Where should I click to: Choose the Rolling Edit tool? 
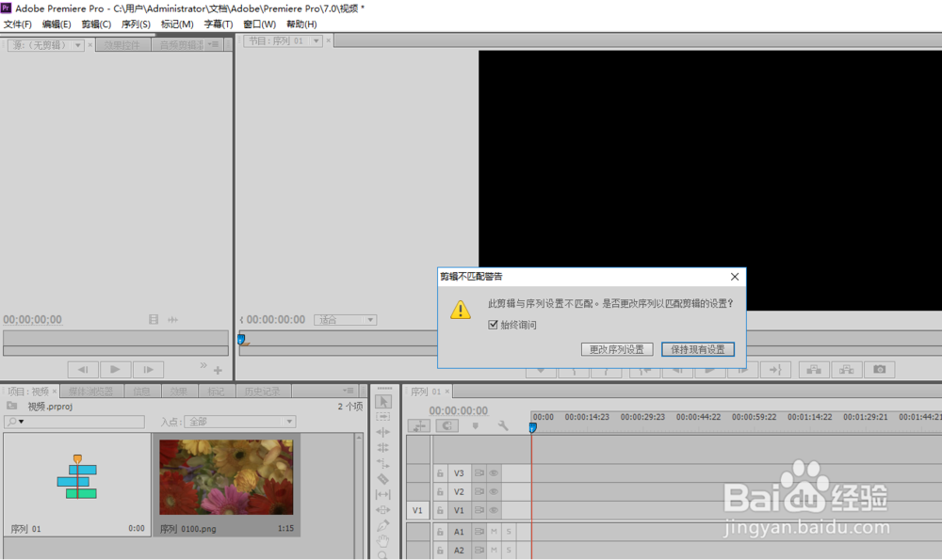click(x=383, y=448)
